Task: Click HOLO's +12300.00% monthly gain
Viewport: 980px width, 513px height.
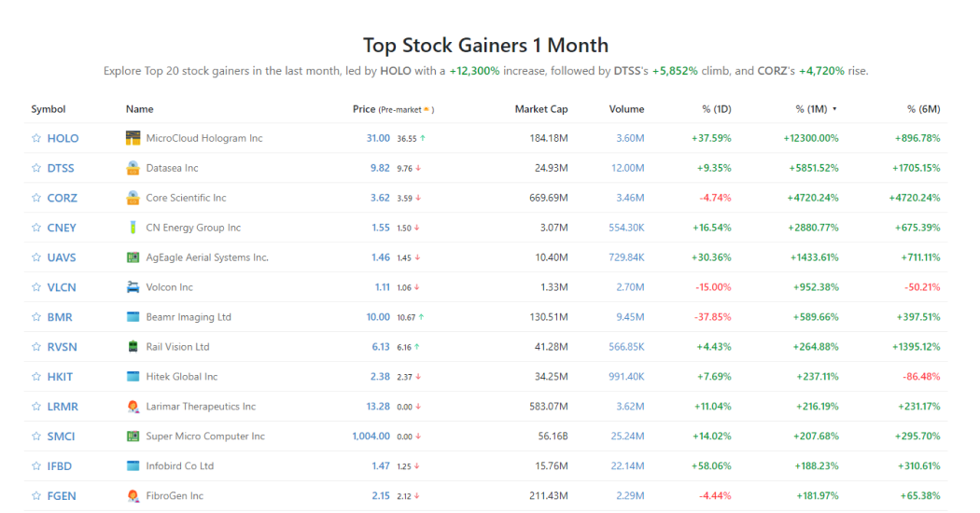Action: [x=811, y=138]
